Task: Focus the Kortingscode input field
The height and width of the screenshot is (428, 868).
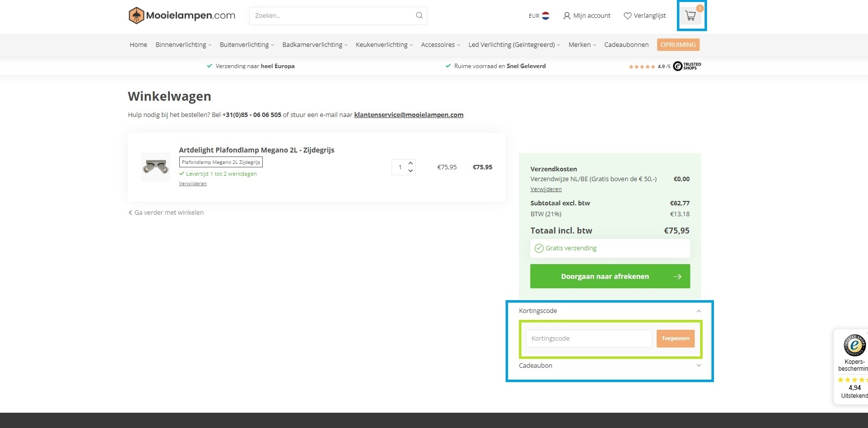Action: point(589,339)
